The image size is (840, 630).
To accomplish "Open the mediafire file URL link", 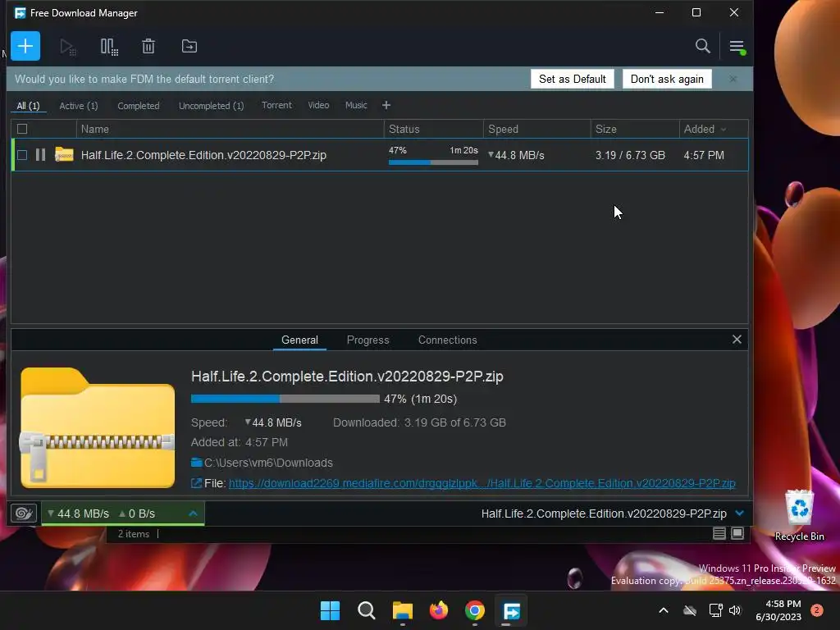I will tap(482, 483).
